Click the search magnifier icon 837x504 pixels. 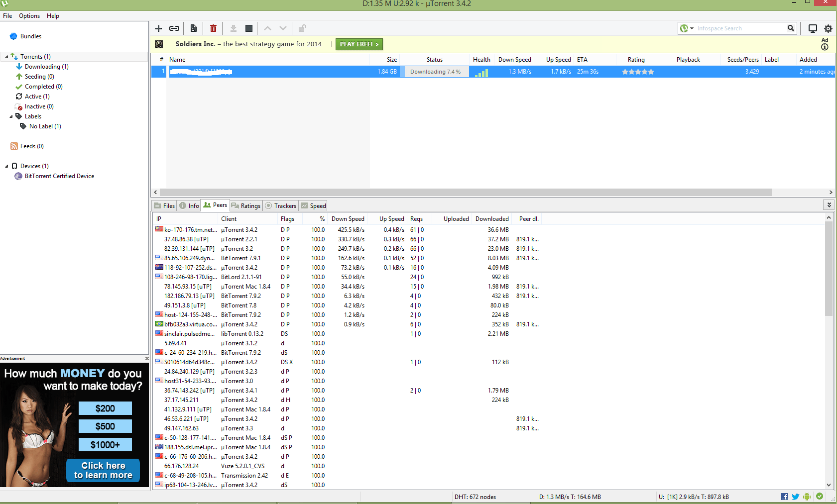pos(791,28)
